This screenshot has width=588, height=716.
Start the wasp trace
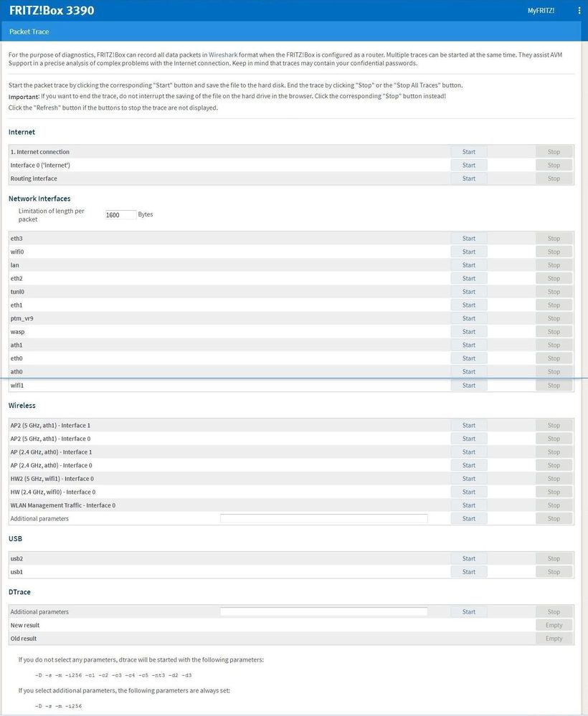[x=469, y=332]
